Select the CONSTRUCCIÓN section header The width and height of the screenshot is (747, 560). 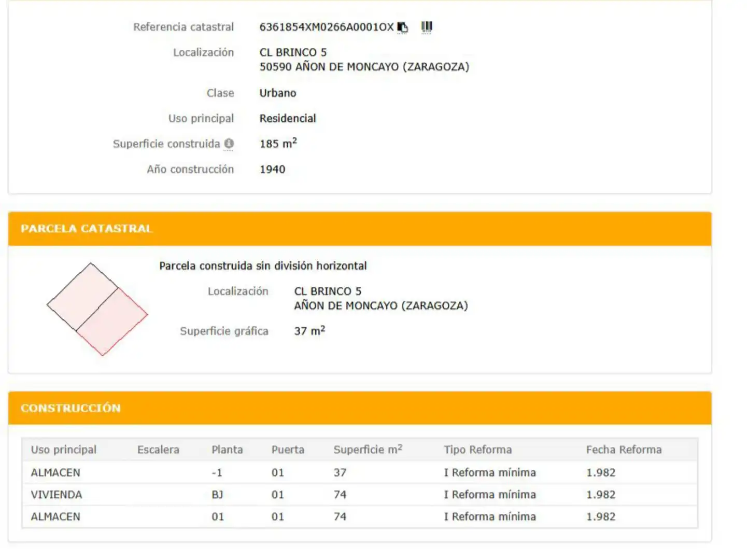click(x=360, y=408)
